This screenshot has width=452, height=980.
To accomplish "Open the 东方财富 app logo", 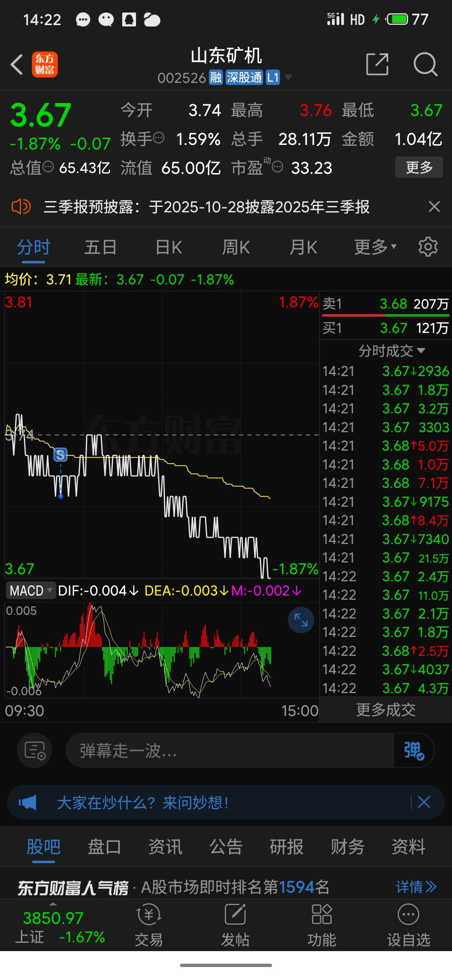I will coord(45,65).
